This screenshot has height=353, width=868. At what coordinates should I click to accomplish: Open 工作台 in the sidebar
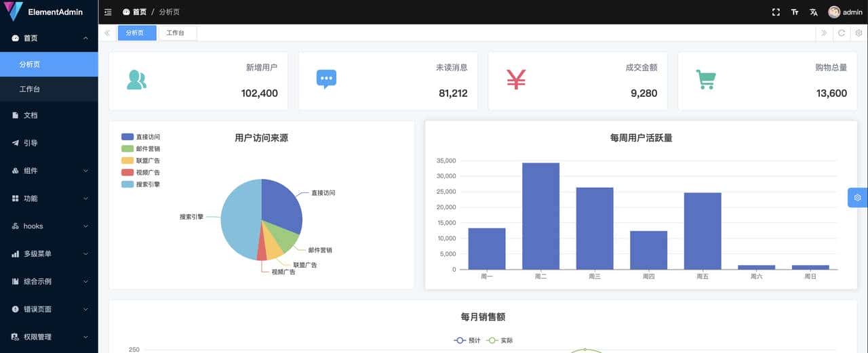click(49, 89)
